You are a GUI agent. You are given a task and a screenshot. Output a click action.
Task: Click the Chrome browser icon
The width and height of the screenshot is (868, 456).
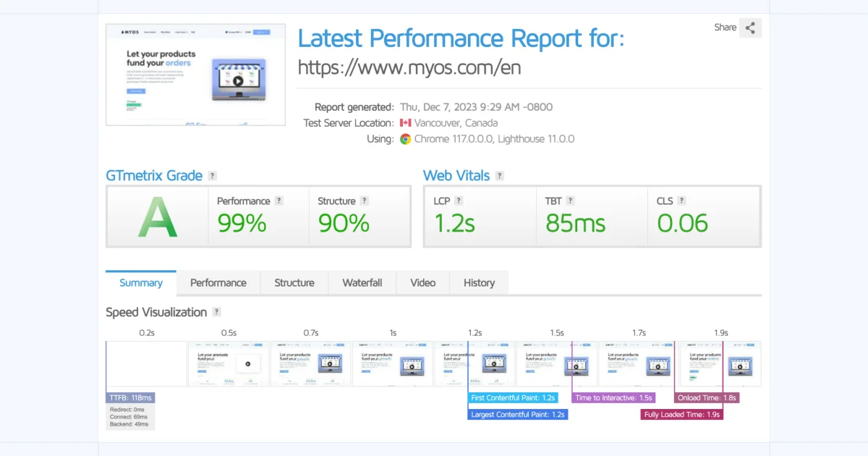click(406, 139)
